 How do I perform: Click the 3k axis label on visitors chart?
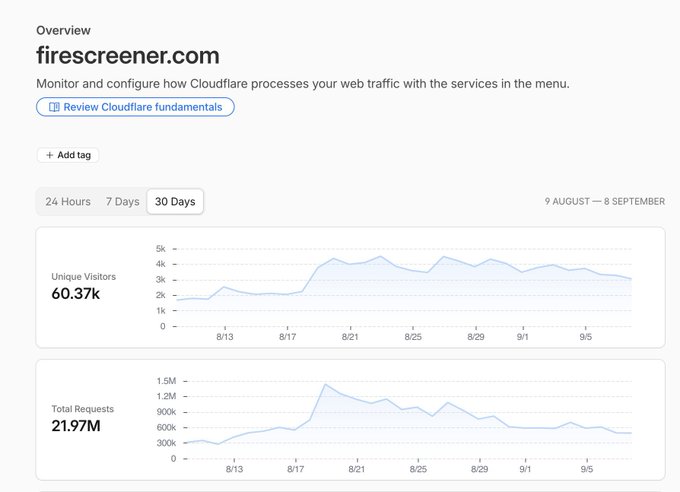[161, 280]
